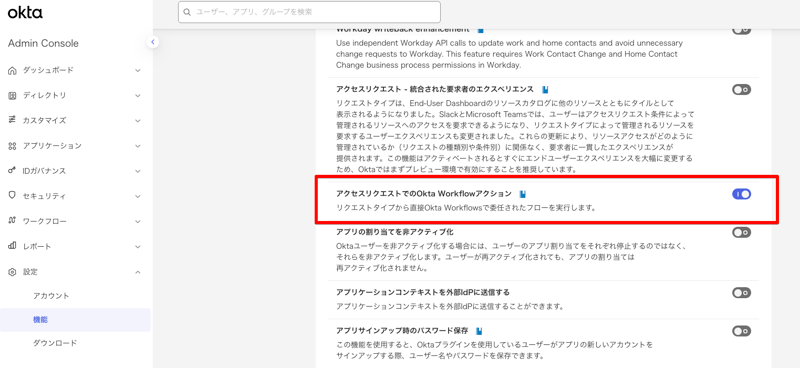This screenshot has width=800, height=368.
Task: Collapse sidebar with the round arrow button
Action: click(x=153, y=42)
